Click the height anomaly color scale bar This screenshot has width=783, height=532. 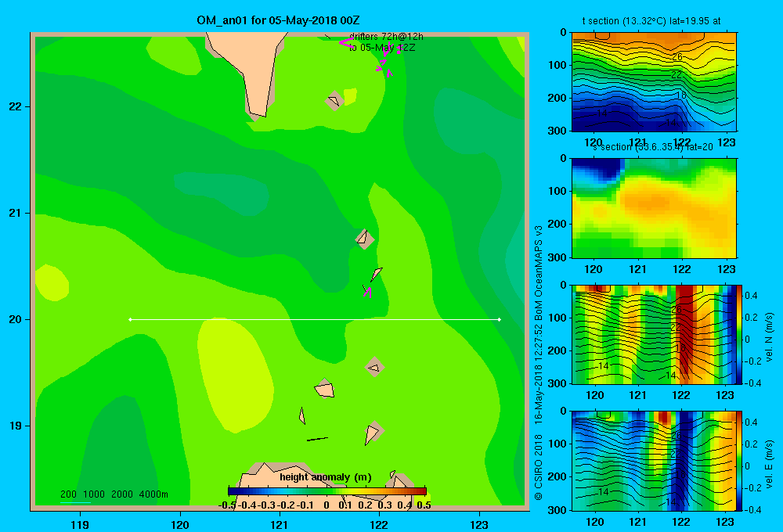327,491
